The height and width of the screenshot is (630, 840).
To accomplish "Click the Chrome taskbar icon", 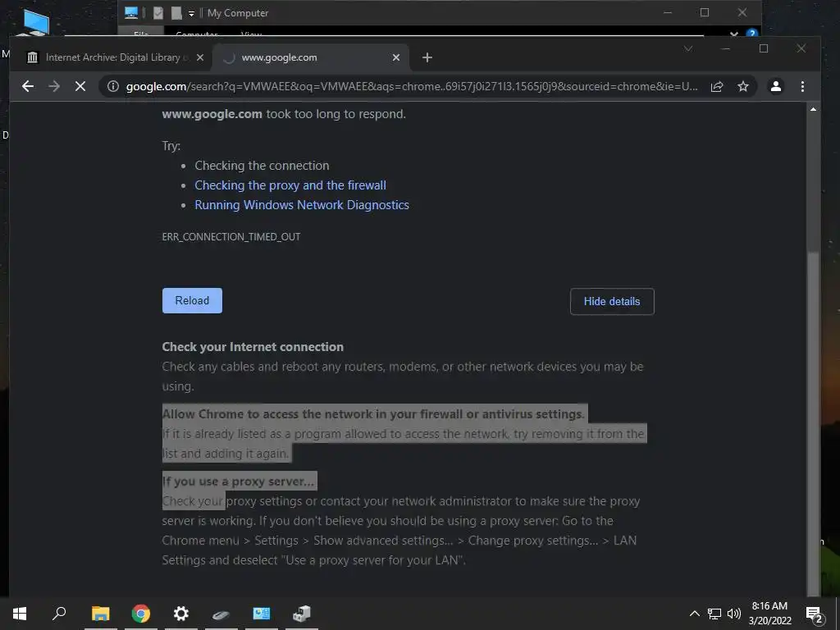I will point(141,614).
